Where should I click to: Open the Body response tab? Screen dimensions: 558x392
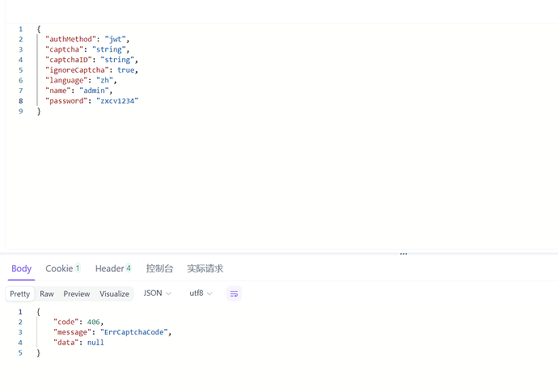click(x=22, y=268)
